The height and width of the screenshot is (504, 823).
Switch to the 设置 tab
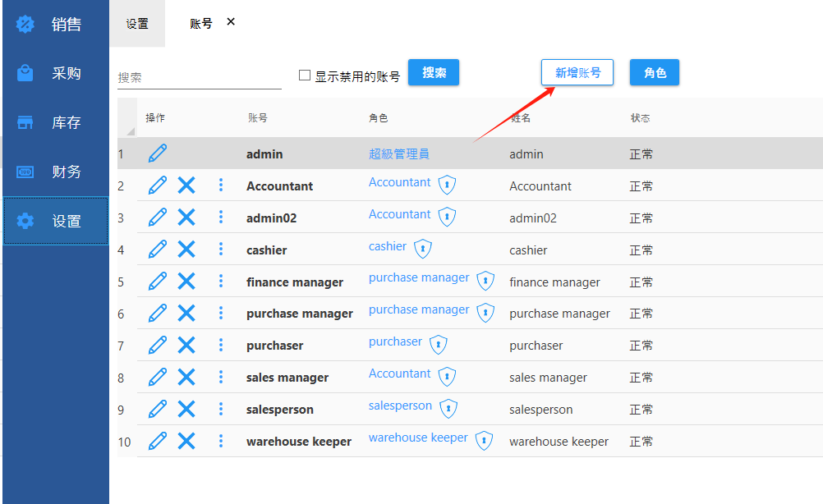tap(137, 24)
